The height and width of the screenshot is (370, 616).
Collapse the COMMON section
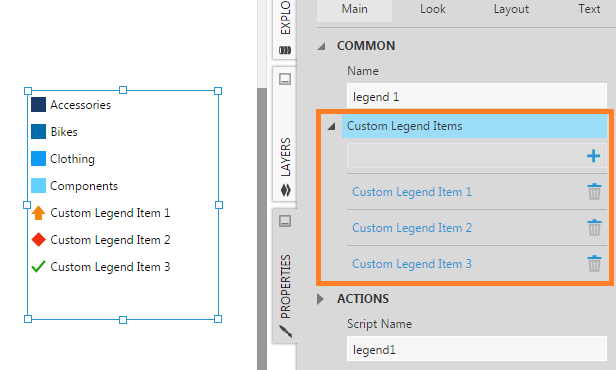pyautogui.click(x=322, y=46)
